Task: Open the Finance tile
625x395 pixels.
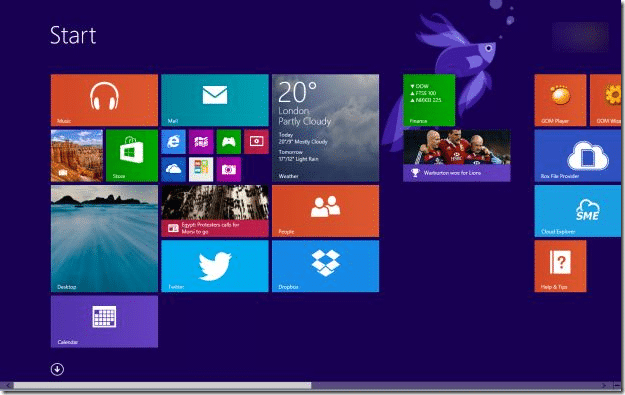Action: [429, 100]
